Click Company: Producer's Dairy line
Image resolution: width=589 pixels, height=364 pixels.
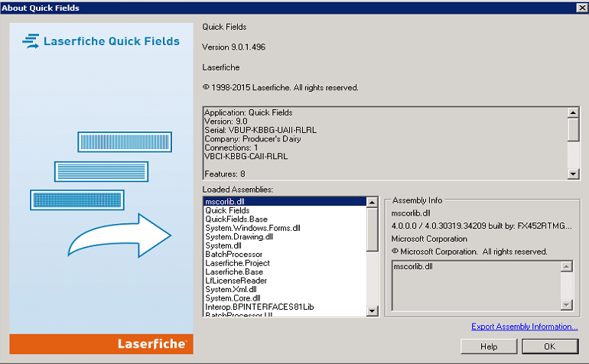(252, 139)
